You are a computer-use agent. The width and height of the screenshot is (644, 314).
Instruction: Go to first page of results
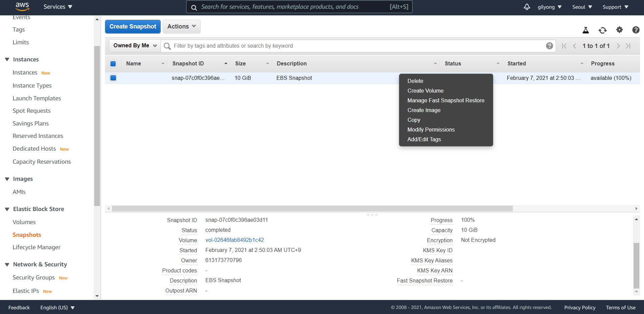click(x=564, y=46)
